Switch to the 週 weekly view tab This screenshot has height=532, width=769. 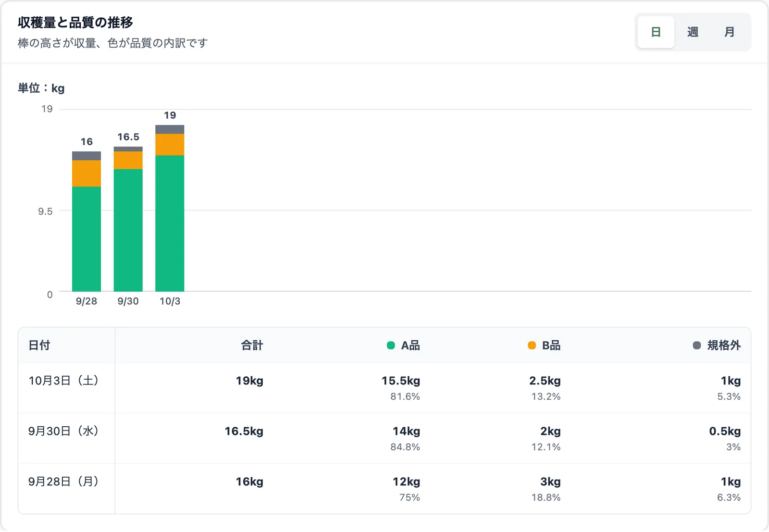point(693,32)
